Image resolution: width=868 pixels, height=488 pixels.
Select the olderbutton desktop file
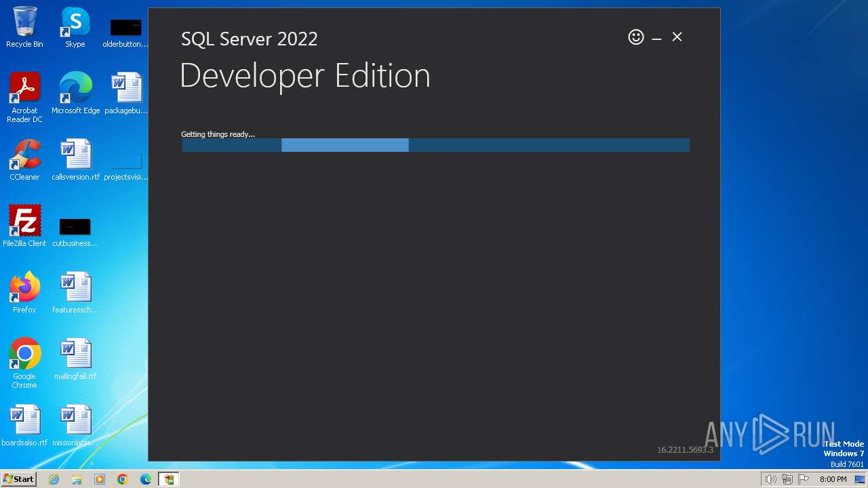[x=125, y=33]
